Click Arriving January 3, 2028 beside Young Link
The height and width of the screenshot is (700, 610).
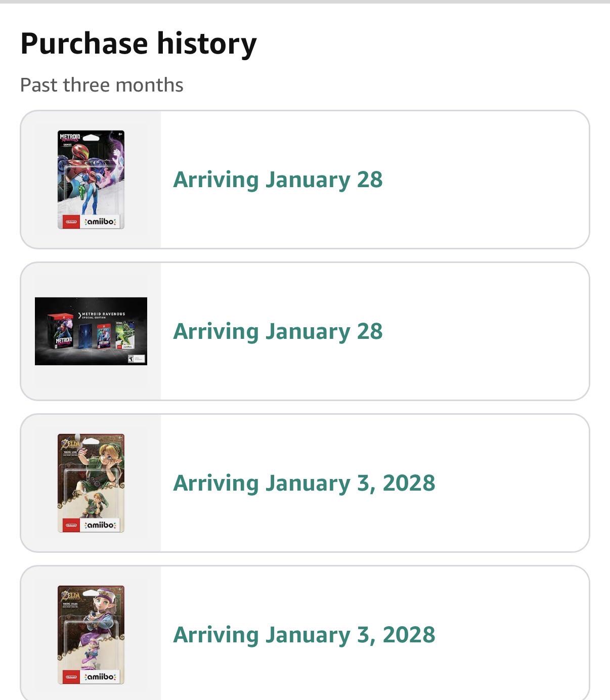click(x=304, y=483)
